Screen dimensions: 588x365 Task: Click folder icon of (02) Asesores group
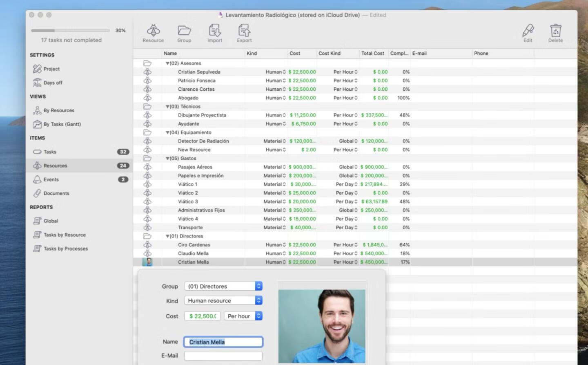click(x=147, y=63)
